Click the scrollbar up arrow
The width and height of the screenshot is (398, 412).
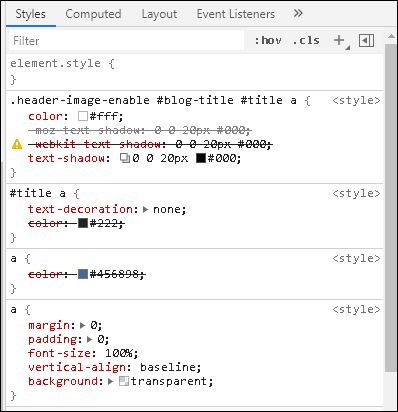390,37
